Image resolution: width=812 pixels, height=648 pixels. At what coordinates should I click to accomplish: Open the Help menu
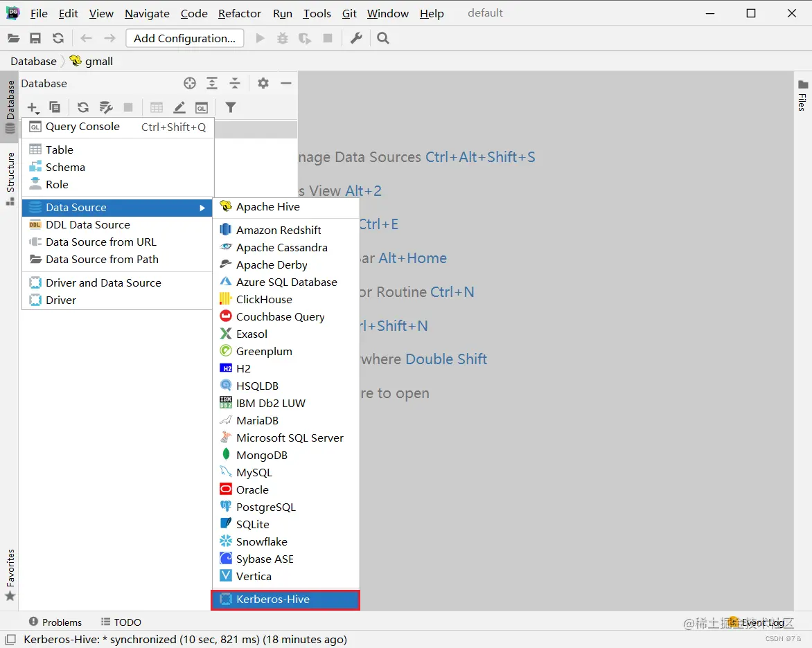432,13
